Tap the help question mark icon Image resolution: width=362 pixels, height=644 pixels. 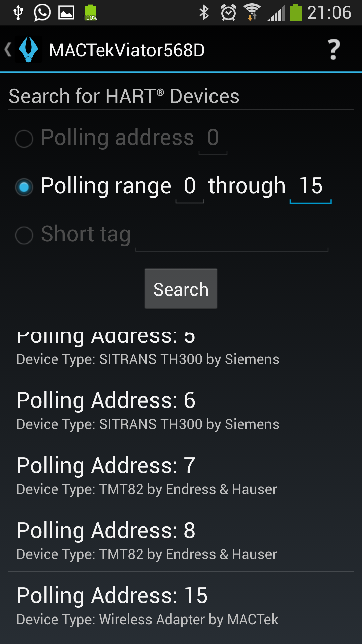(x=333, y=50)
